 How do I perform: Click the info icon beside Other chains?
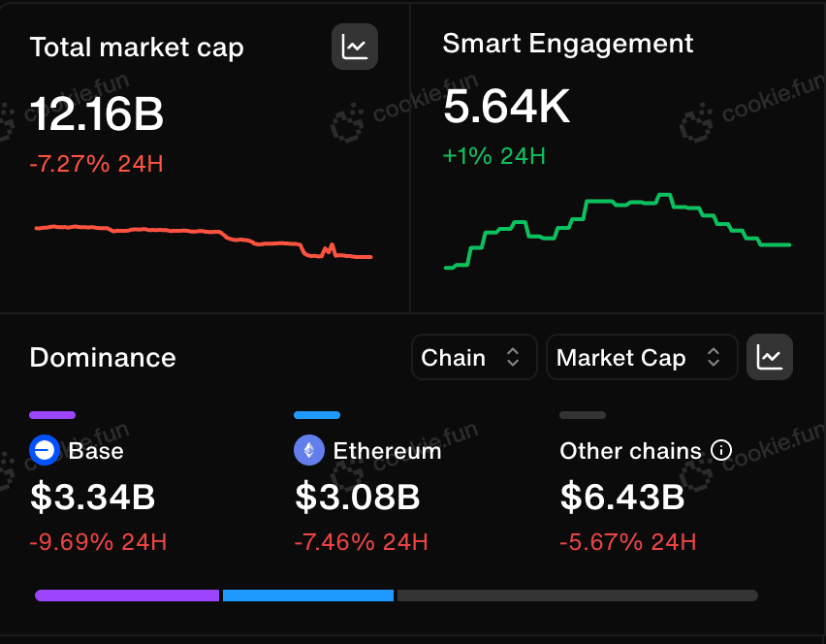click(x=721, y=450)
